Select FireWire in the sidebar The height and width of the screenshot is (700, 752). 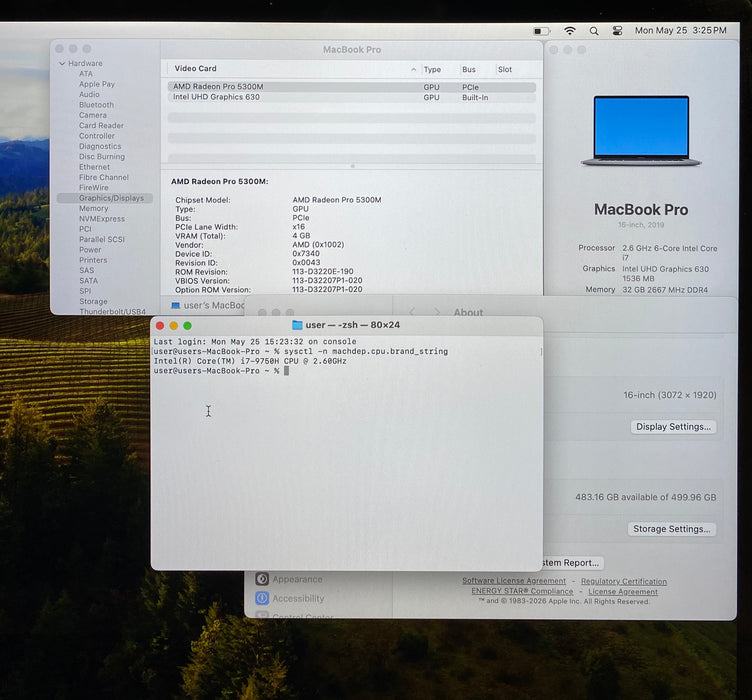94,187
